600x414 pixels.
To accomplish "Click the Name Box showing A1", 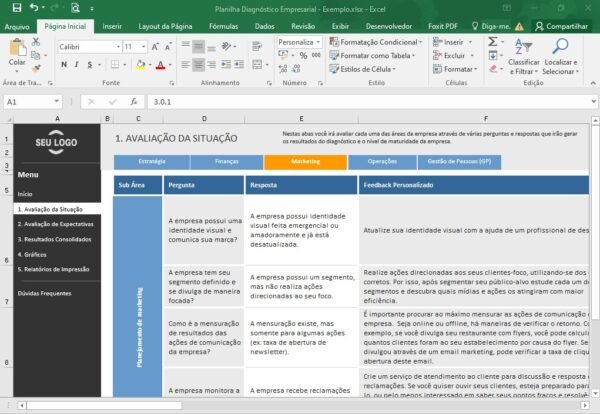I will click(33, 102).
